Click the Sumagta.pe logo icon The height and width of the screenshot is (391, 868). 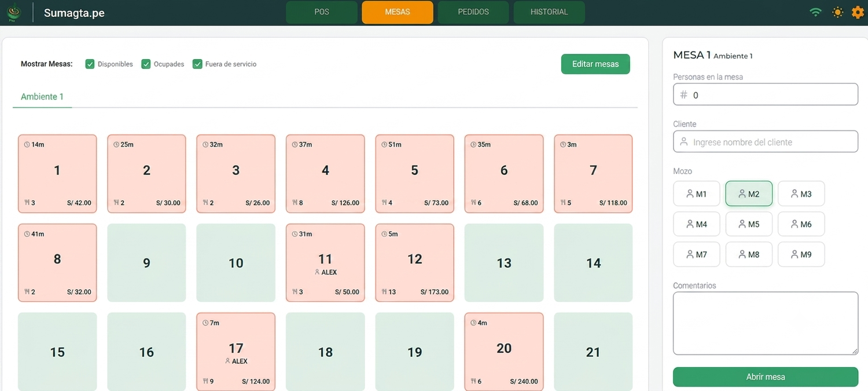coord(13,12)
